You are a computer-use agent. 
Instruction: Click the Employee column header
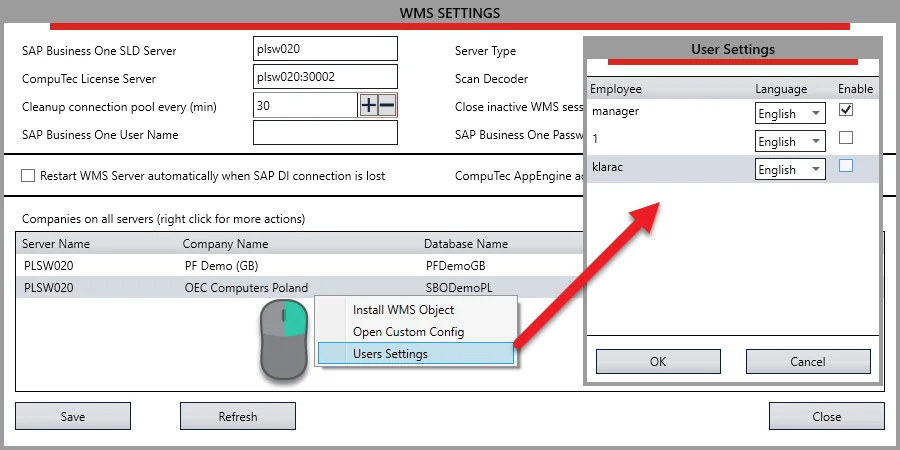616,89
